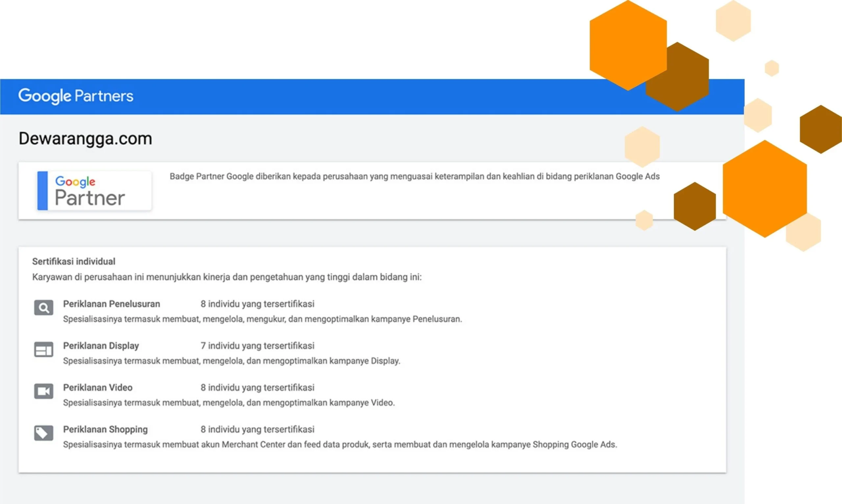Click the Badge Partner Google description text

[x=414, y=177]
